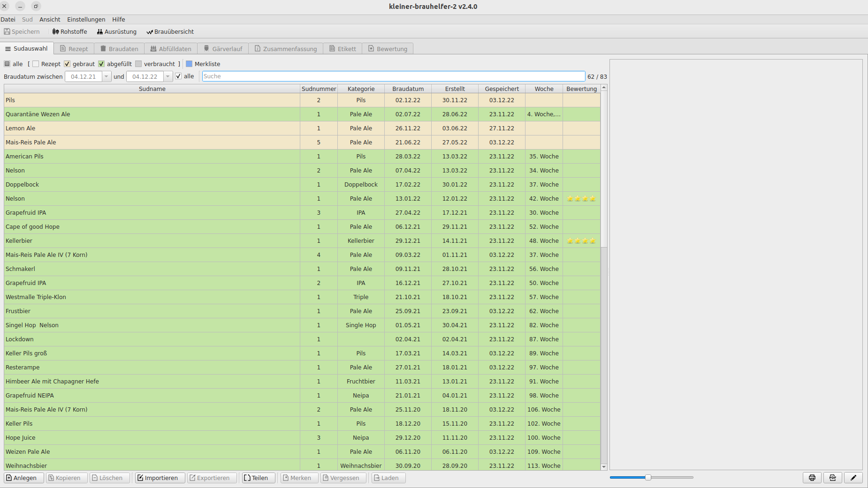Open the end date dropdown 04.12.22
The width and height of the screenshot is (868, 488).
168,76
